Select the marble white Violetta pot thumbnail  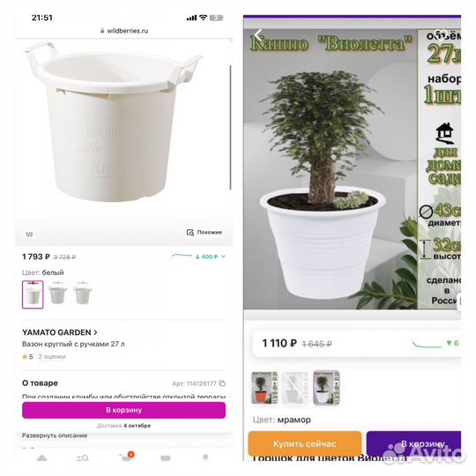(x=326, y=388)
